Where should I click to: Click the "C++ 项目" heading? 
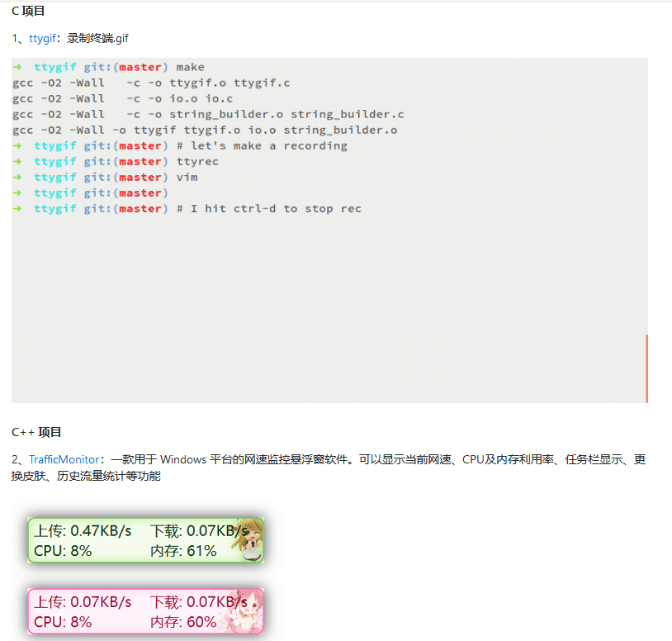[36, 432]
